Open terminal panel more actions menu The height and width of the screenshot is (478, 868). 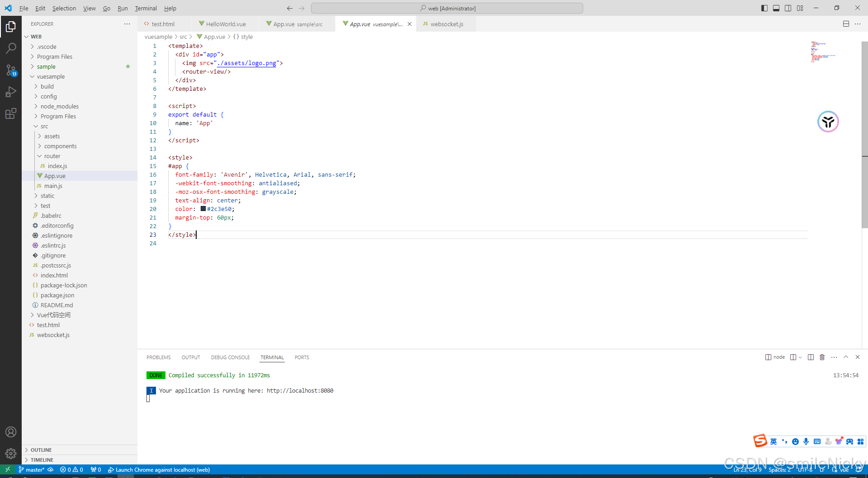click(834, 357)
